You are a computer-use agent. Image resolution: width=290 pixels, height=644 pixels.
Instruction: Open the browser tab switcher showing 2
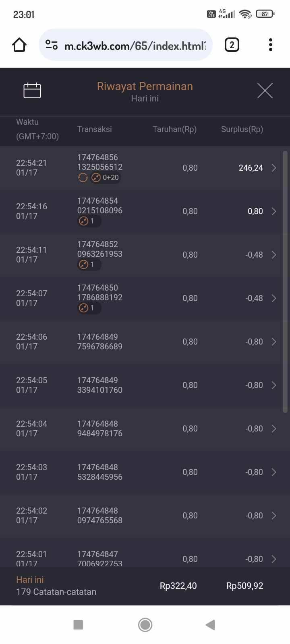(x=232, y=45)
